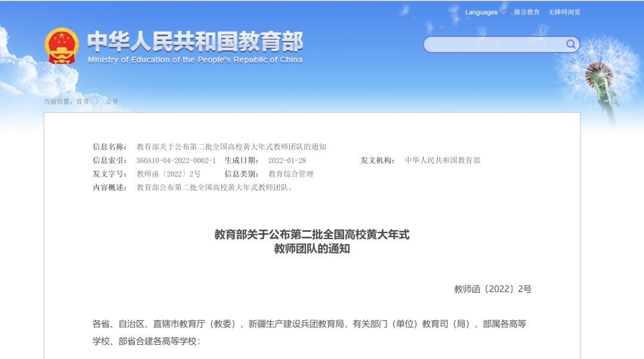Click the date 2022-01-28
644x359 pixels.
(x=287, y=160)
